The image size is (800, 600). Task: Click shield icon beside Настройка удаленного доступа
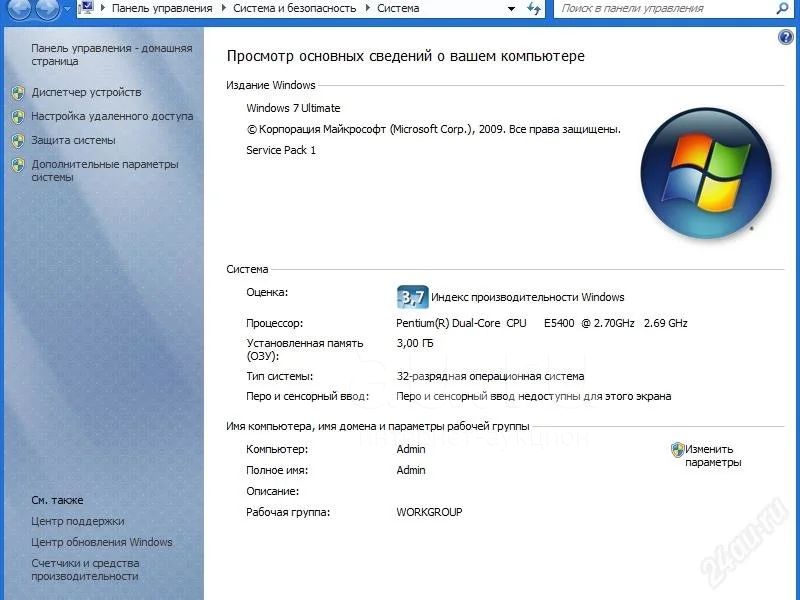[x=18, y=116]
